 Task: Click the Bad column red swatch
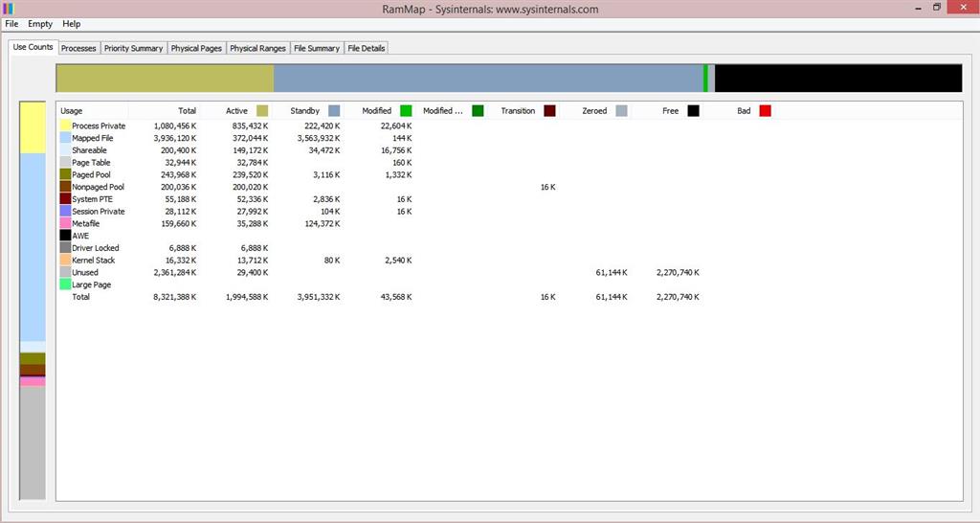[765, 111]
